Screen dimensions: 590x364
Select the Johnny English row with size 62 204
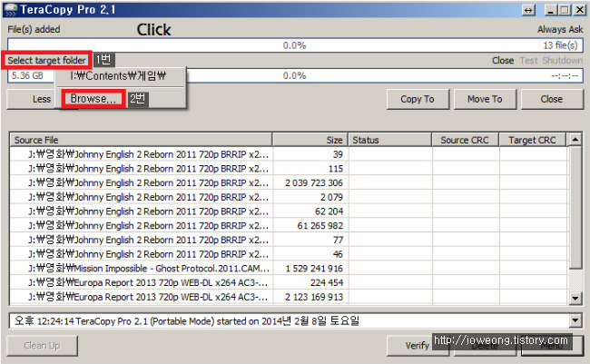click(x=289, y=212)
